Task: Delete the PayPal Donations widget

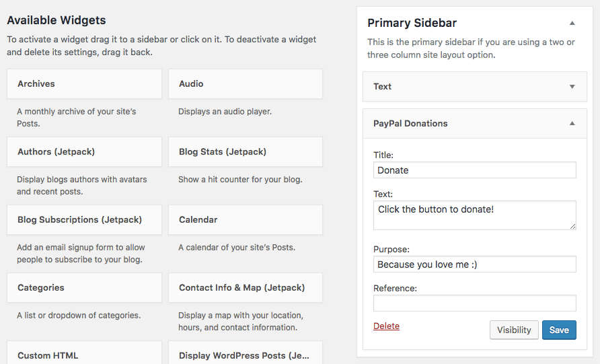Action: coord(386,326)
